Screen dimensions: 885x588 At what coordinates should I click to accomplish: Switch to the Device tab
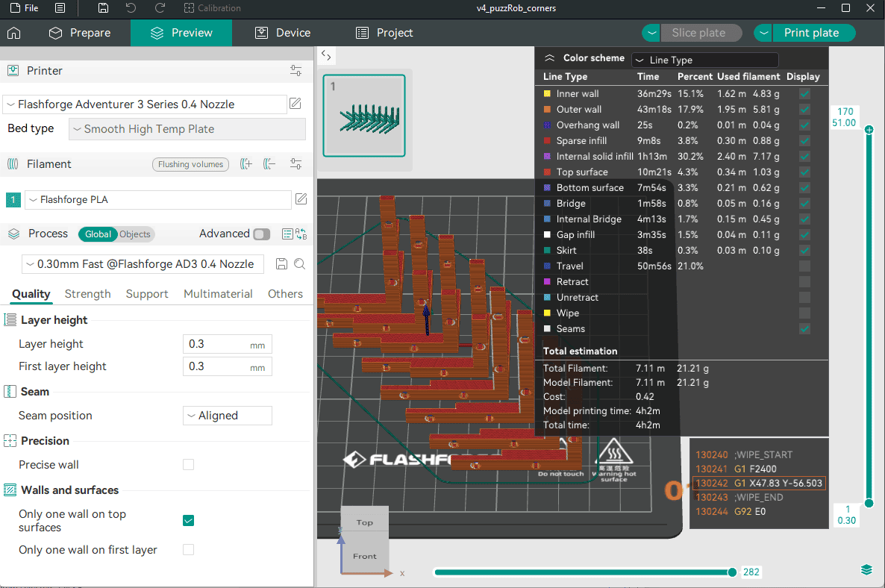pyautogui.click(x=283, y=33)
